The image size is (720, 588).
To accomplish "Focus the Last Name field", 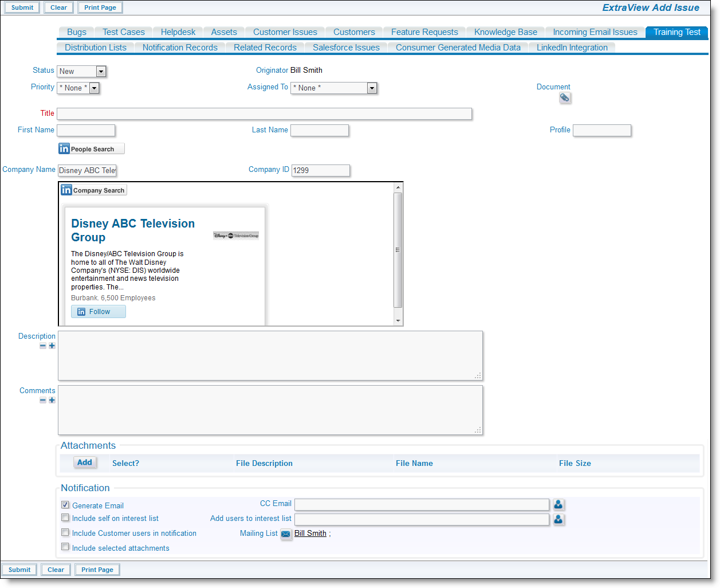I will pyautogui.click(x=320, y=130).
